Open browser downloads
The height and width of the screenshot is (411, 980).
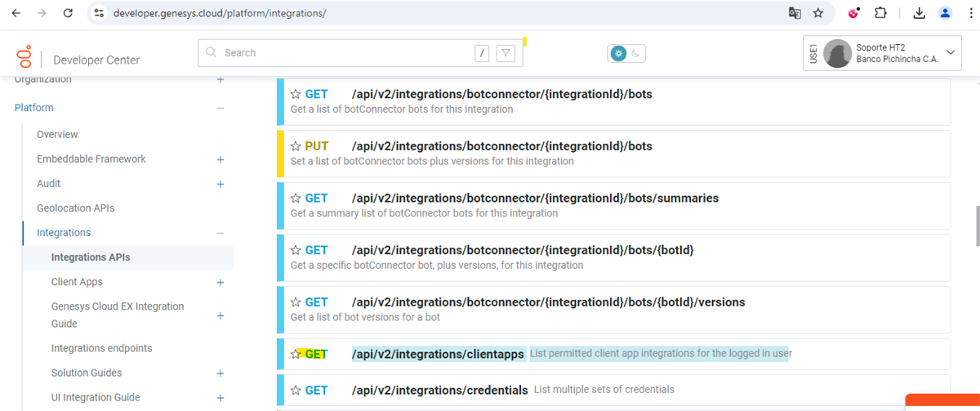click(x=919, y=13)
